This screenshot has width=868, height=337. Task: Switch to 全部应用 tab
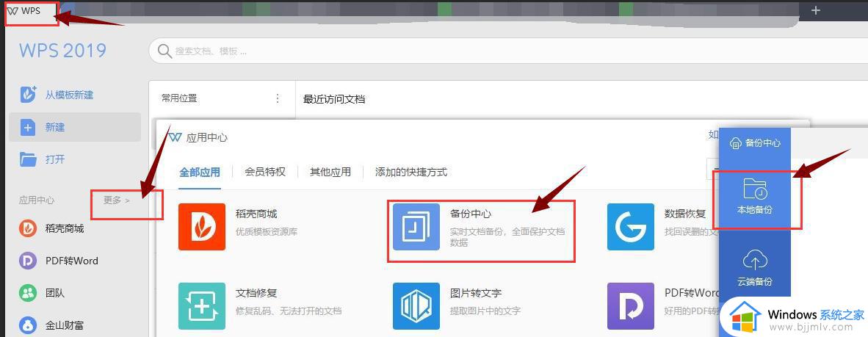(199, 172)
